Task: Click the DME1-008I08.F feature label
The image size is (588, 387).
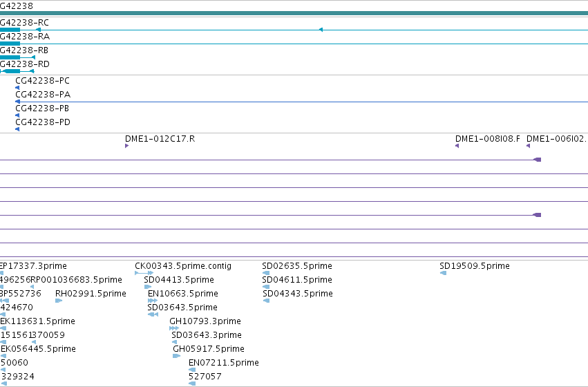Action: [x=488, y=139]
